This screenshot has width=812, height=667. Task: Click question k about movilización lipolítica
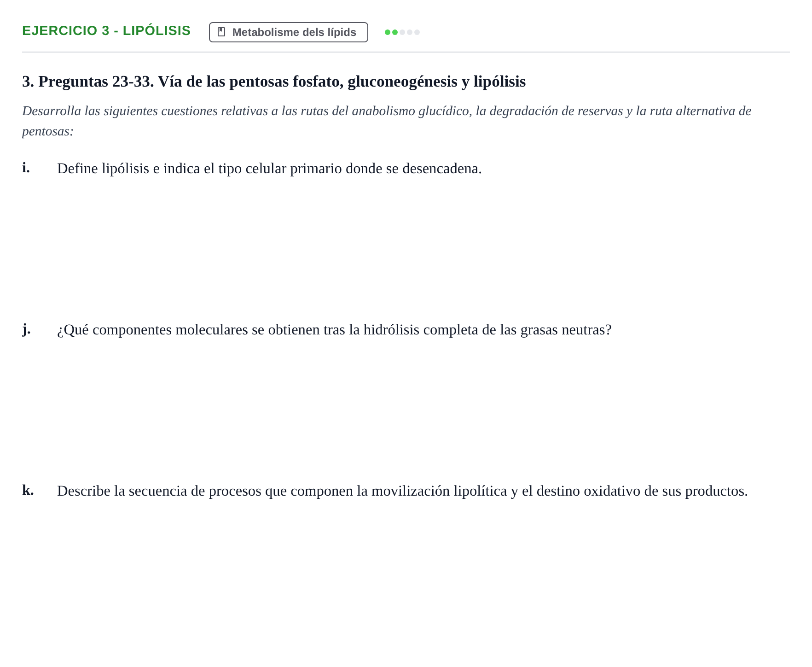pos(402,491)
